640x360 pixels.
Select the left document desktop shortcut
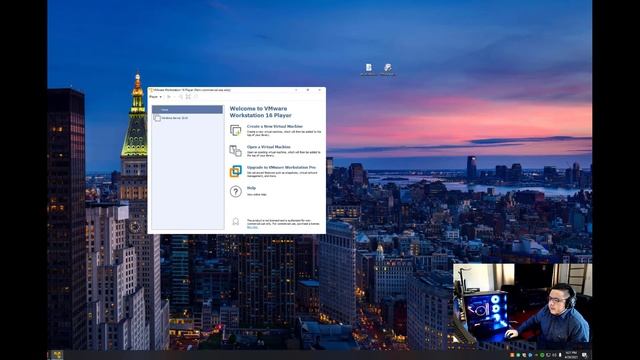coord(369,69)
